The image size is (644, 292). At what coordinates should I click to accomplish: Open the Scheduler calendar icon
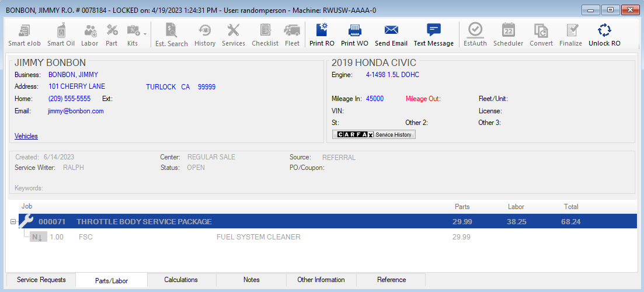tap(508, 30)
